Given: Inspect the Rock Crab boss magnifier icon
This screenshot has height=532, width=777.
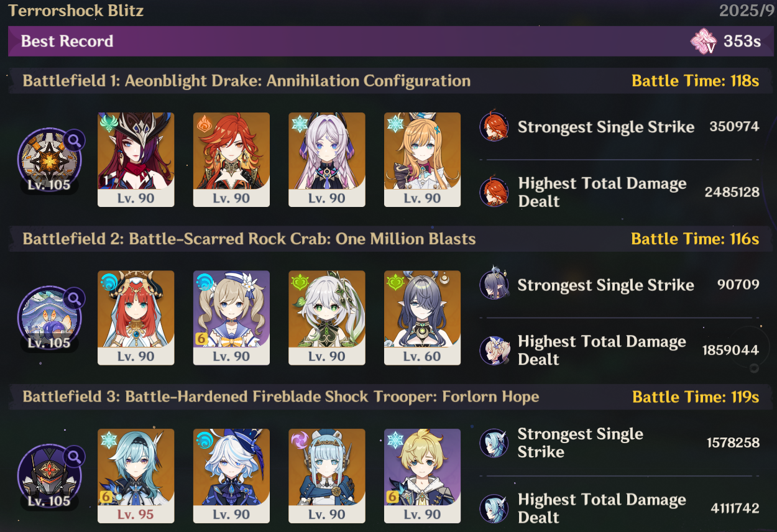Looking at the screenshot, I should pos(74,299).
